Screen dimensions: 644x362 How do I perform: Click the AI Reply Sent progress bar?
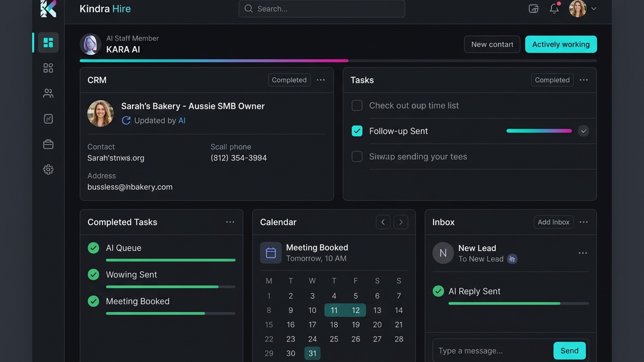click(x=519, y=303)
